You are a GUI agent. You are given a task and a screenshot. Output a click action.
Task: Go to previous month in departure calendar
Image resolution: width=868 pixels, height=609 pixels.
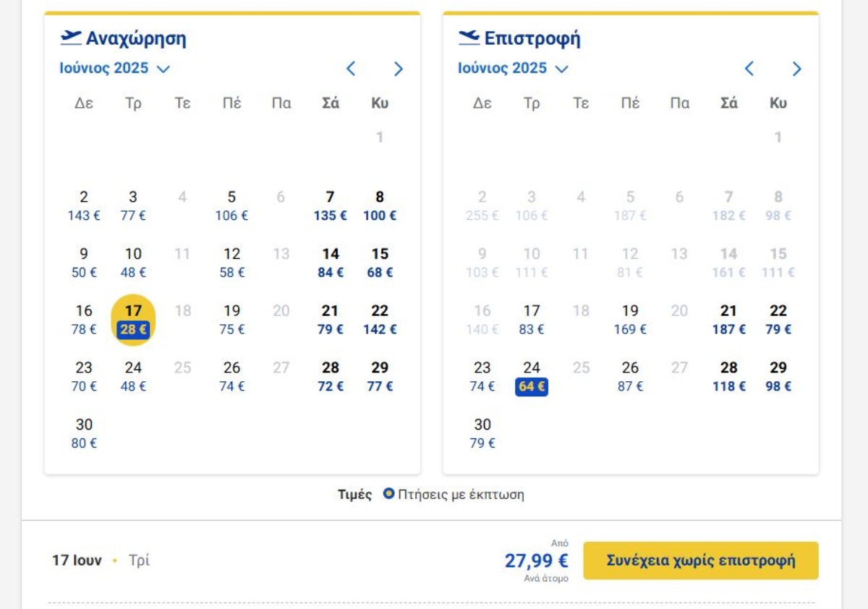click(x=351, y=69)
